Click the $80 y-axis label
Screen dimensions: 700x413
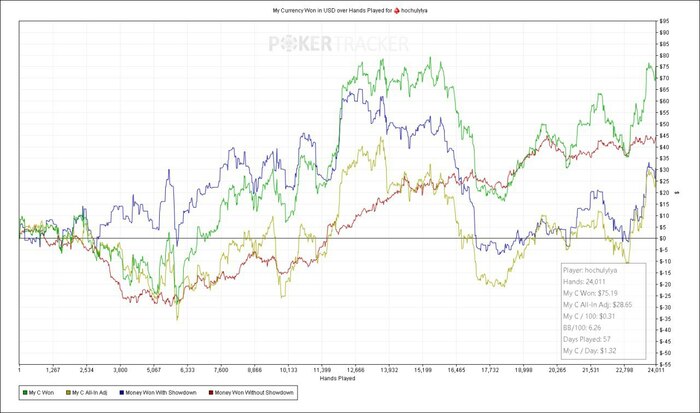[663, 55]
